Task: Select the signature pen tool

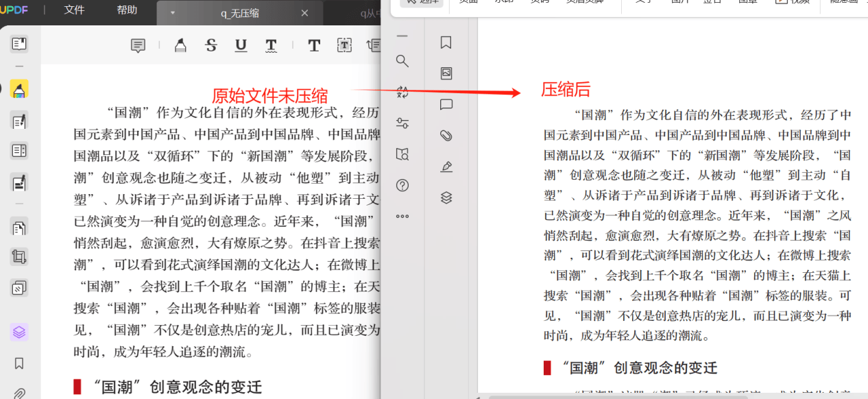Action: point(446,166)
